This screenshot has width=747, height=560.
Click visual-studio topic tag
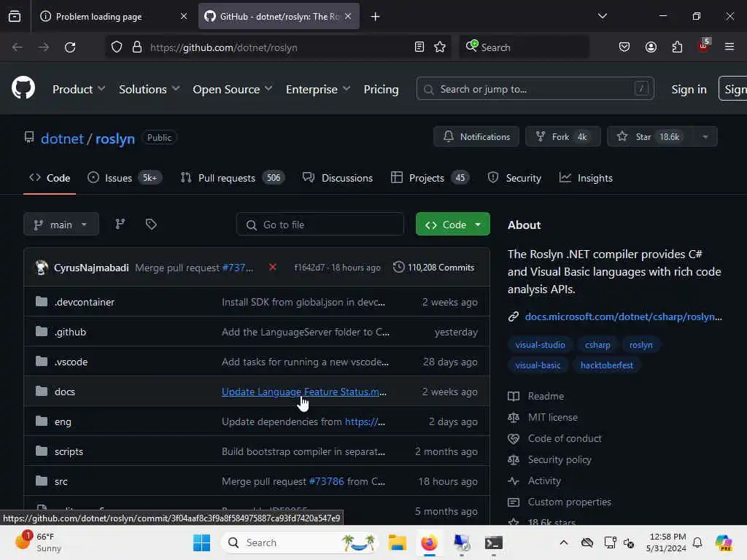tap(541, 345)
